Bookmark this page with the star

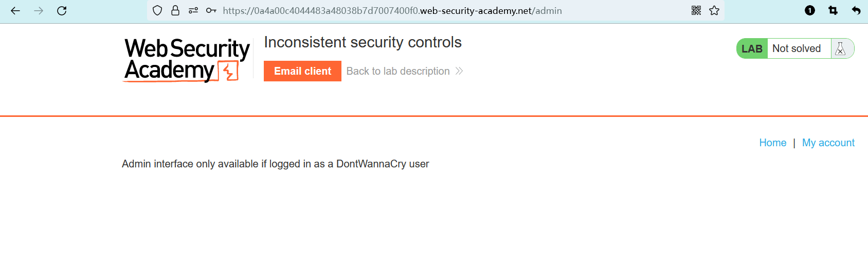714,10
